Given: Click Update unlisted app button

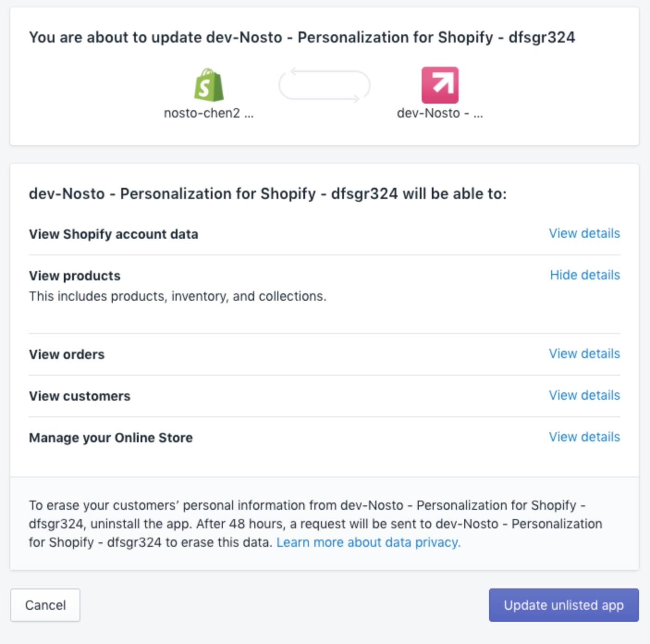Looking at the screenshot, I should [564, 605].
